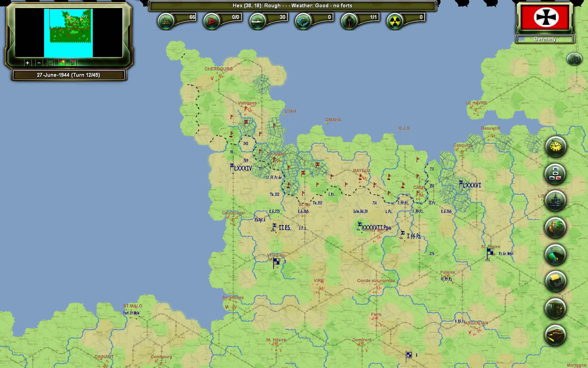Image resolution: width=588 pixels, height=368 pixels.
Task: Toggle the green terrain minimap view icon
Action: (x=50, y=63)
